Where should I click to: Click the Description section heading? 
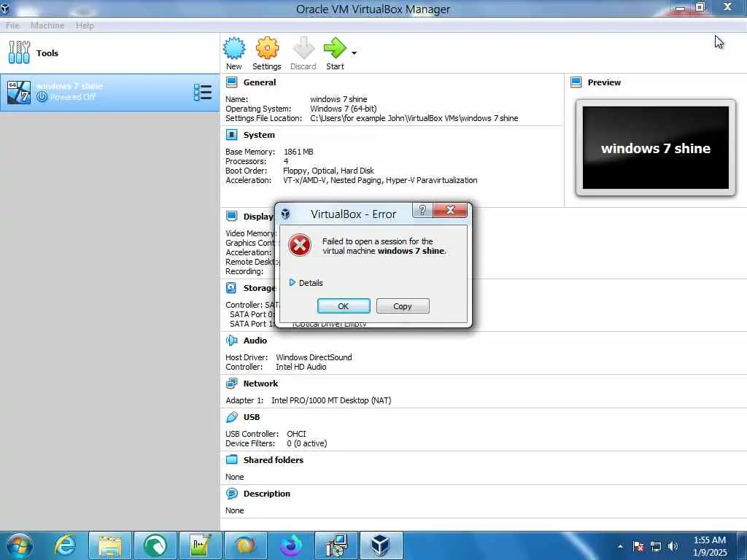click(267, 494)
